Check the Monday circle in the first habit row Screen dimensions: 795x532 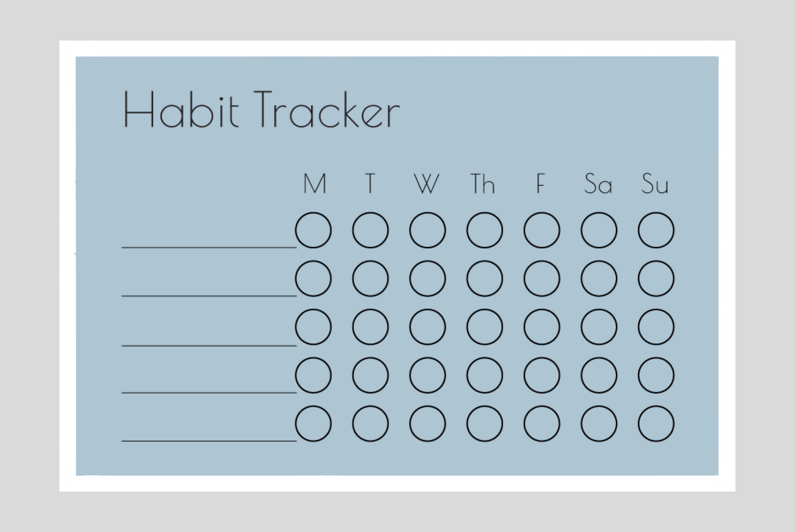(313, 230)
